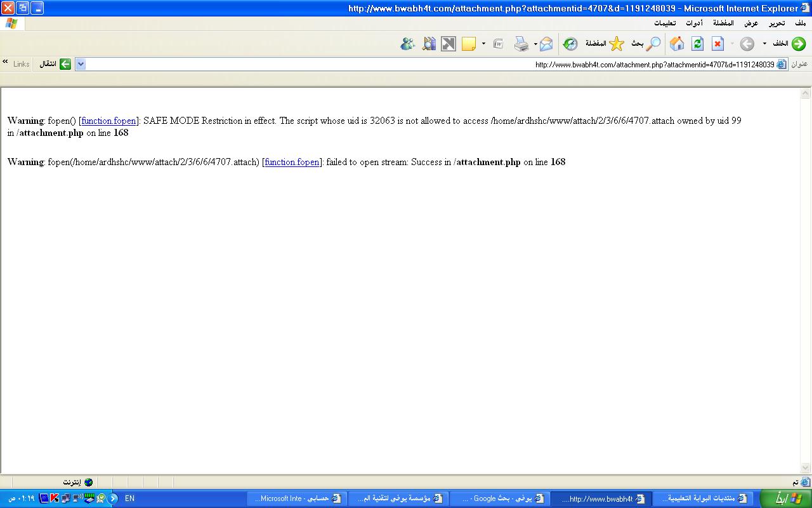Print the page using the printer icon
This screenshot has height=508, width=812.
point(521,44)
